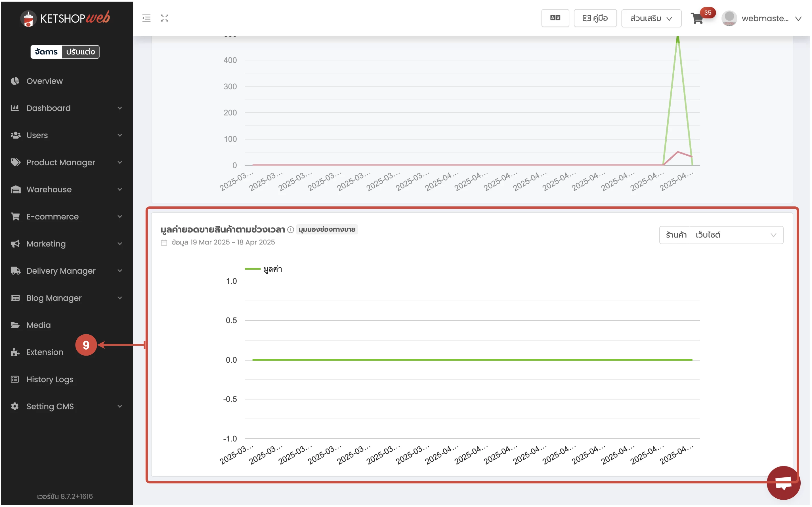Collapse the sidebar with the menu fold icon
Screen dimensions: 812x507
click(x=146, y=18)
